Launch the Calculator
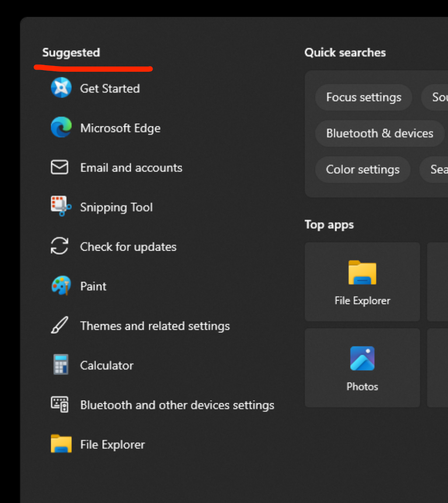The height and width of the screenshot is (503, 448). click(106, 365)
